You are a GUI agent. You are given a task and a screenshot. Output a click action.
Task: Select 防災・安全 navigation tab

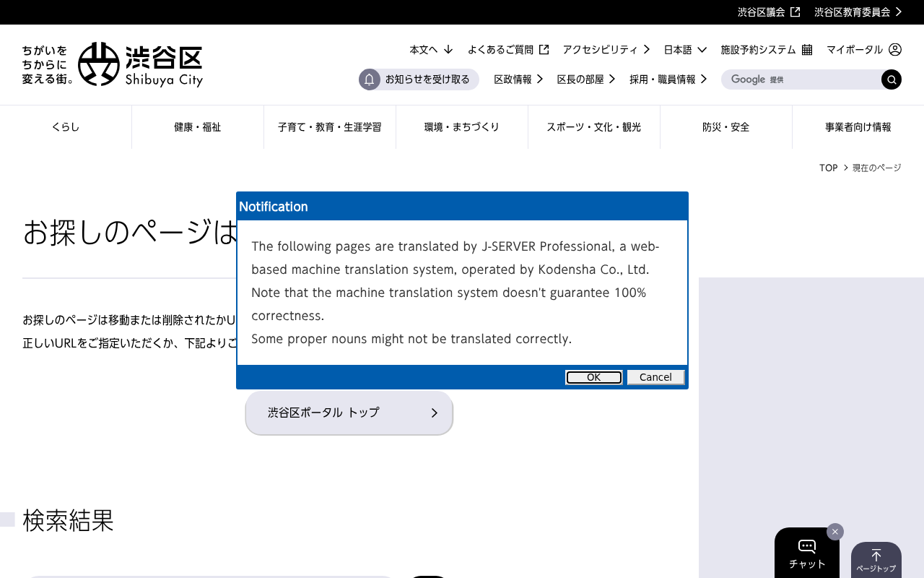(x=726, y=127)
